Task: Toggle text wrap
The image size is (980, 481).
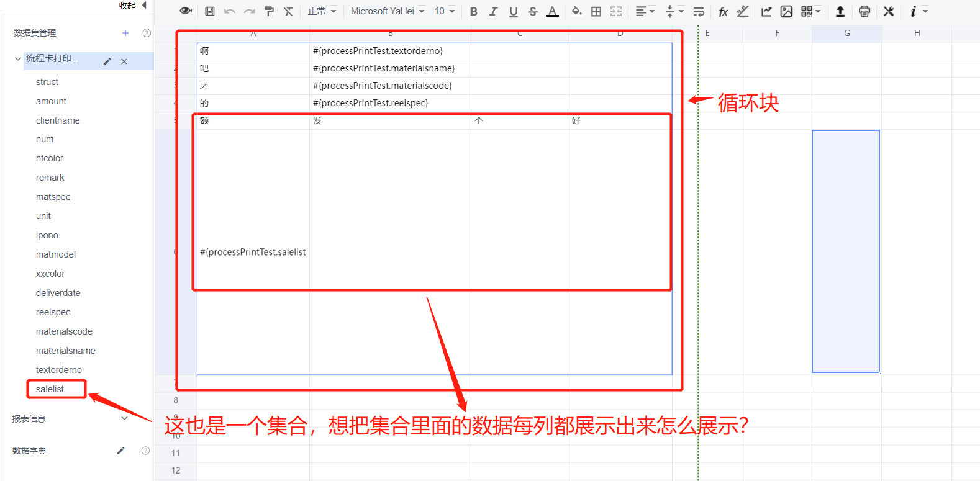Action: point(699,11)
